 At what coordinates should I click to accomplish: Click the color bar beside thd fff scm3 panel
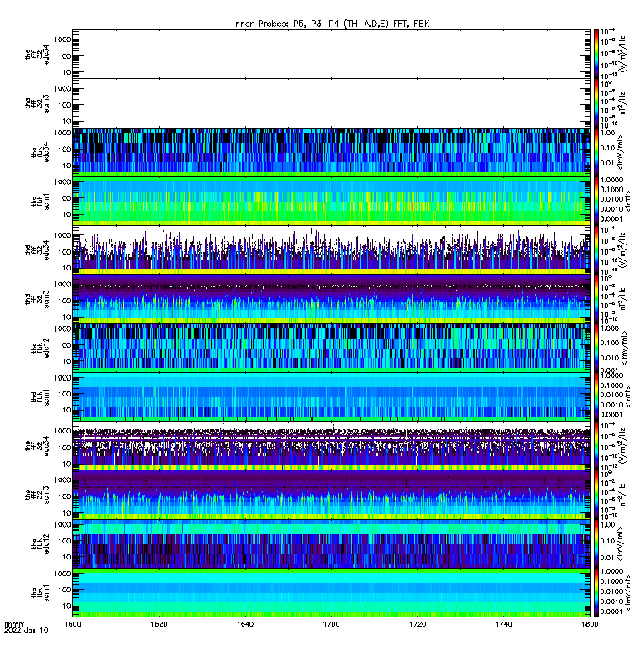tap(596, 299)
